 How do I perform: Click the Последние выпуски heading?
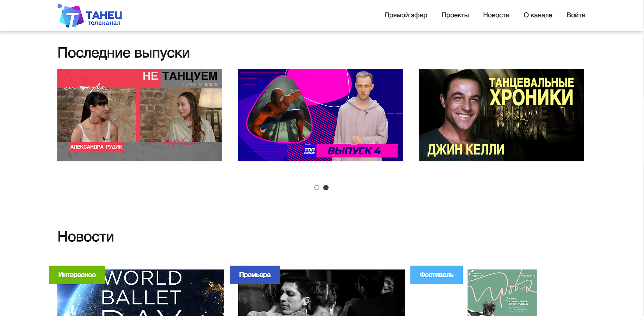124,53
